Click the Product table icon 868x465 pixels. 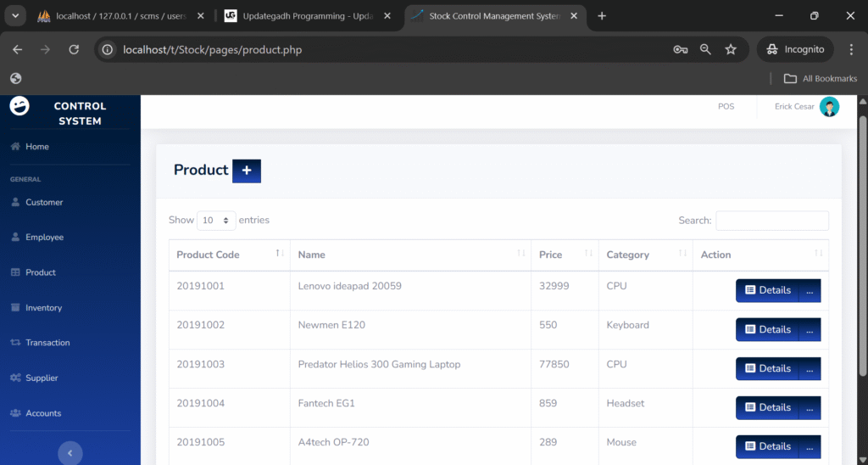point(15,272)
